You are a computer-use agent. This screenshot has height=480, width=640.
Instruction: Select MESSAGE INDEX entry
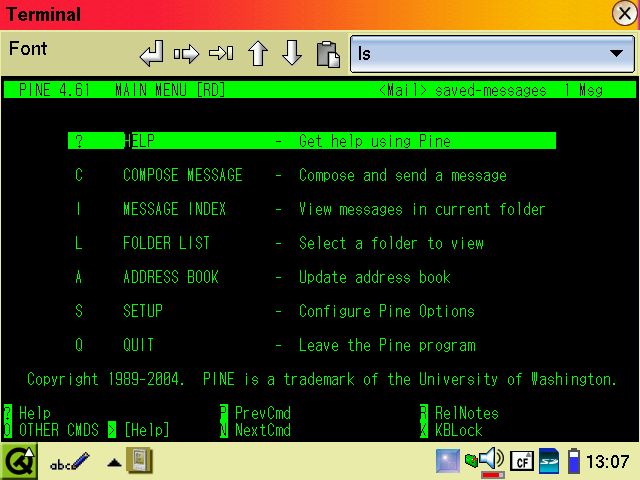(x=174, y=209)
